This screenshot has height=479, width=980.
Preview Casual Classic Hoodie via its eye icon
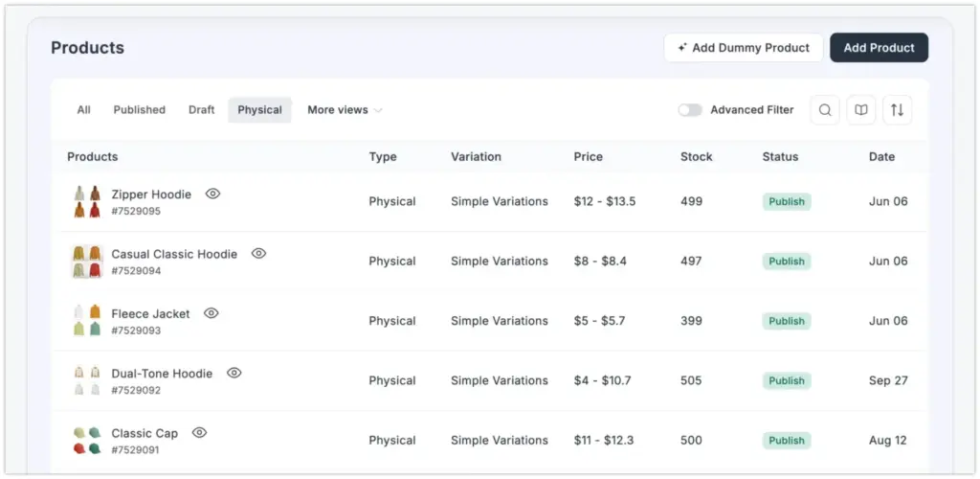pos(258,254)
